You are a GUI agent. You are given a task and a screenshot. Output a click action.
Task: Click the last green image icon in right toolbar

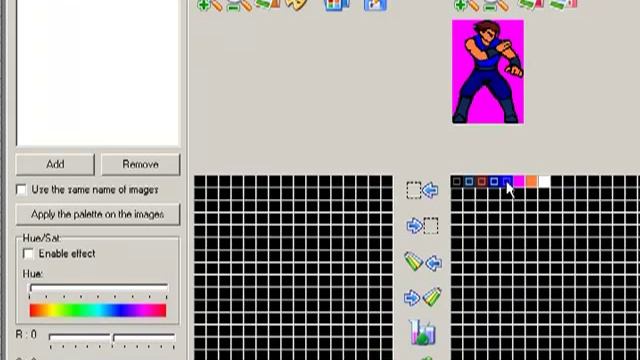click(563, 4)
